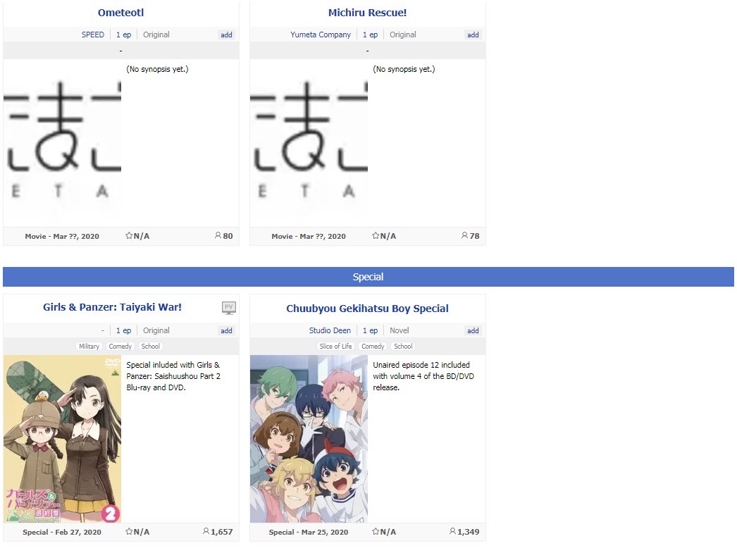Viewport: 737px width, 560px height.
Task: Open the Ometeotl placeholder cover image
Action: (62, 143)
